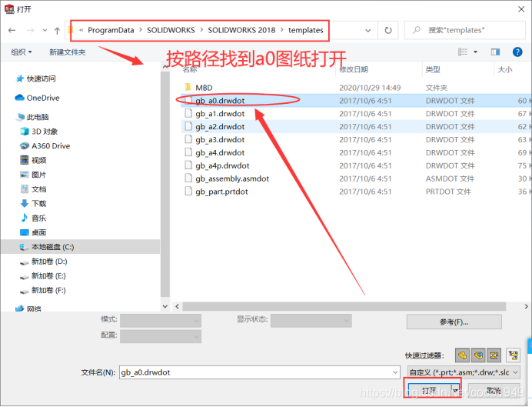Sort by 修改日期 column

tap(354, 69)
